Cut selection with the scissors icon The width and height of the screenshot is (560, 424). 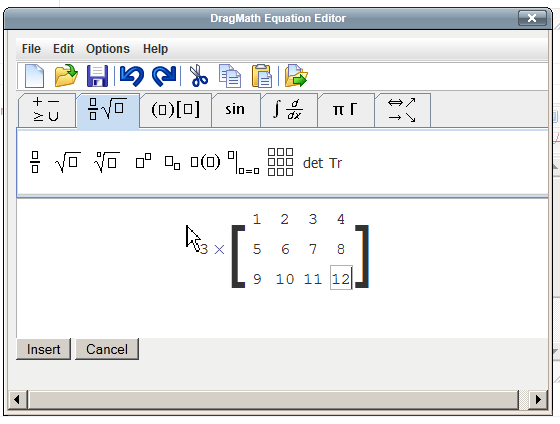click(198, 76)
